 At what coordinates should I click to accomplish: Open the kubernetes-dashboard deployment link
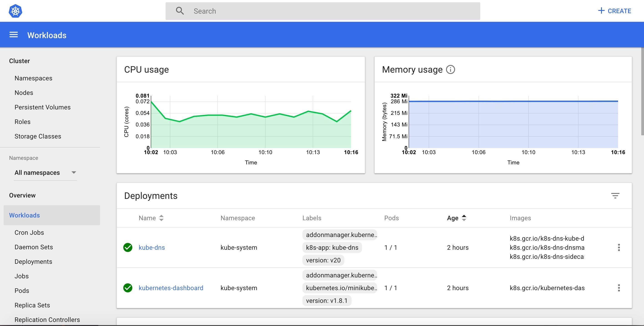tap(171, 288)
